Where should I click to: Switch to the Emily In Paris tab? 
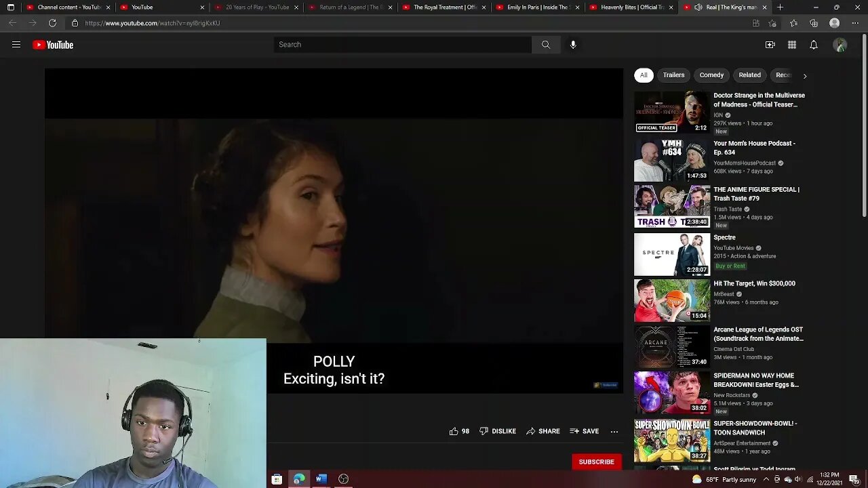pos(536,7)
